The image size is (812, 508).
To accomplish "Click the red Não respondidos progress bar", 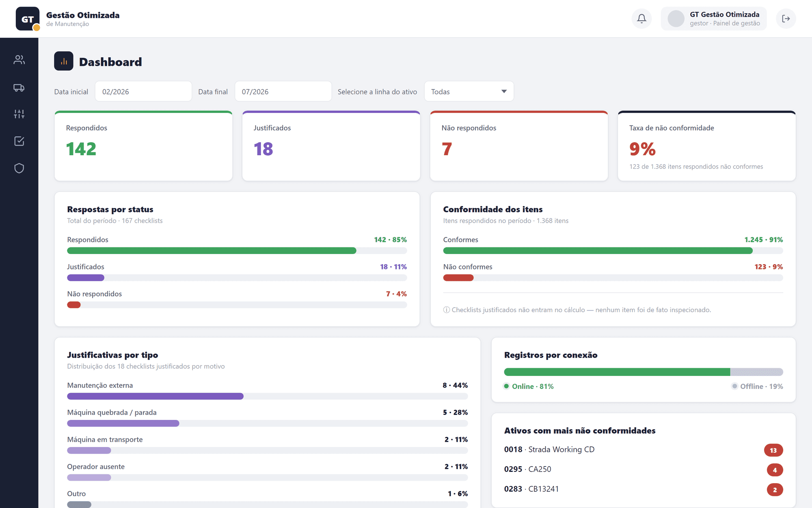I will click(74, 305).
